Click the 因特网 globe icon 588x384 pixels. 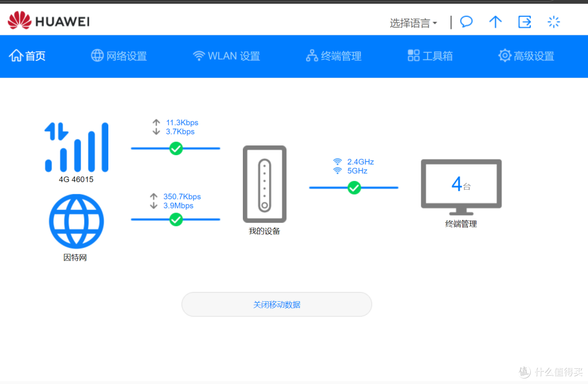77,221
